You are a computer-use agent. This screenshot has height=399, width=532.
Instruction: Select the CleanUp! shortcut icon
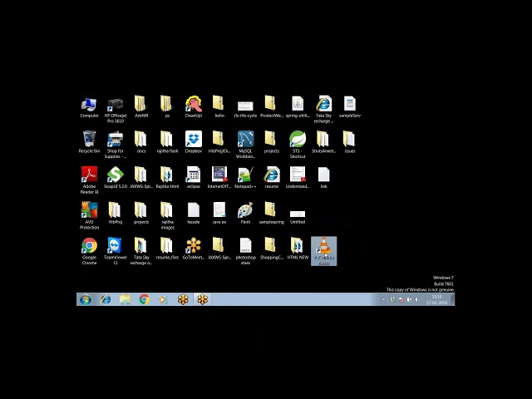194,107
